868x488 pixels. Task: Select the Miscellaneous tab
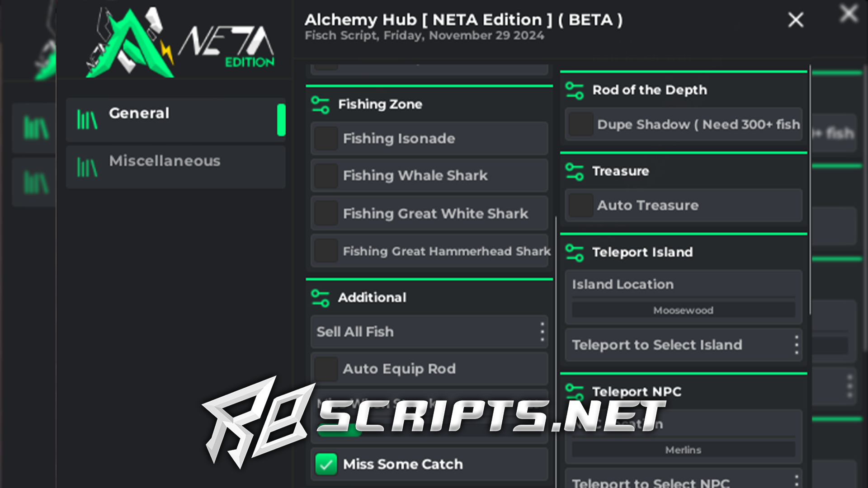coord(165,160)
